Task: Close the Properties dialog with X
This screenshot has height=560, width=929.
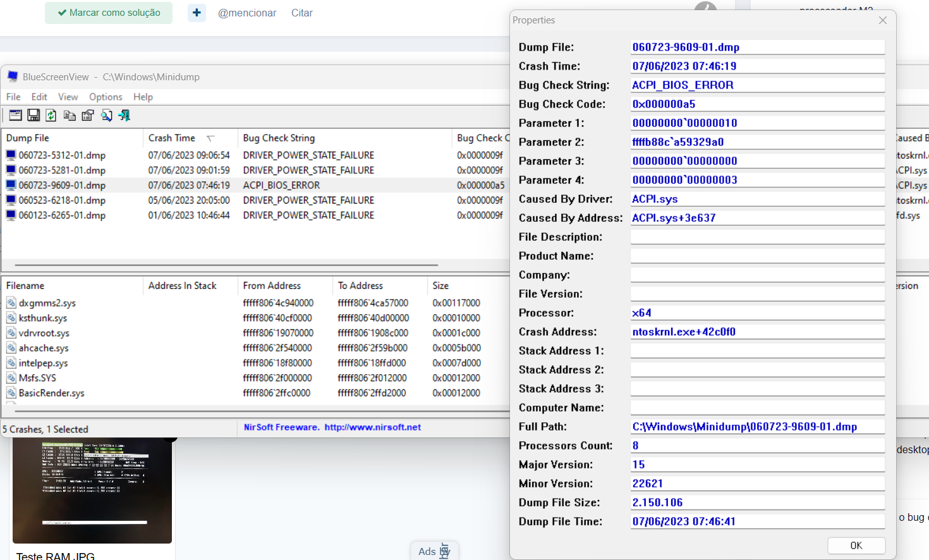Action: coord(883,20)
